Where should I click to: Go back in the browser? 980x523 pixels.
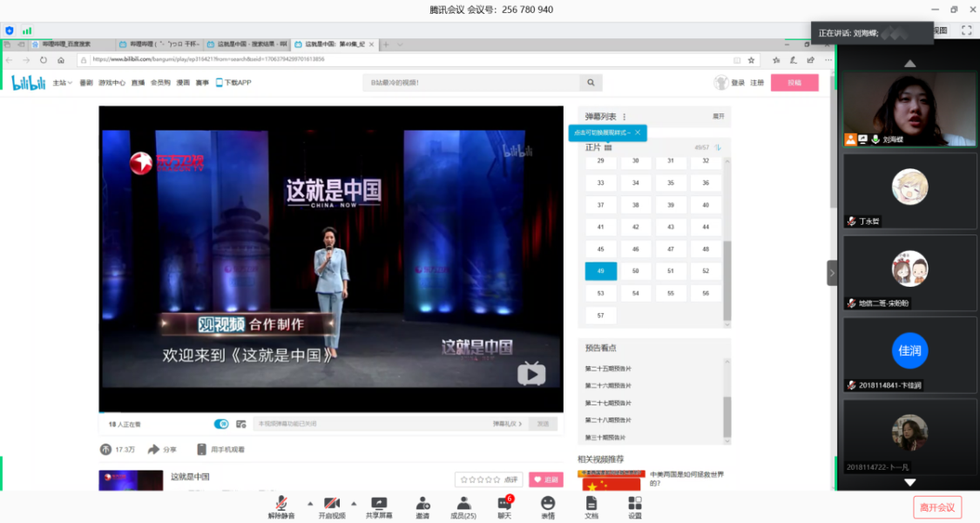10,60
